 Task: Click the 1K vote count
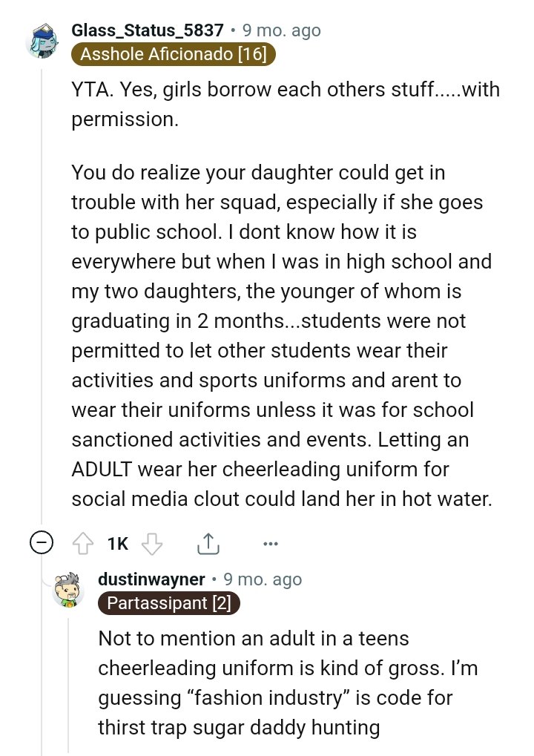[116, 543]
